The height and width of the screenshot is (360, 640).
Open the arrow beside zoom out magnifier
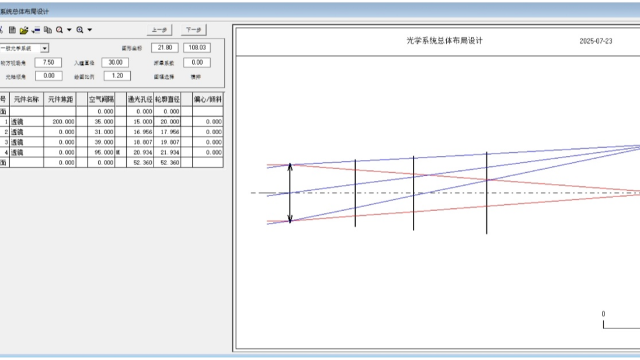coord(69,30)
